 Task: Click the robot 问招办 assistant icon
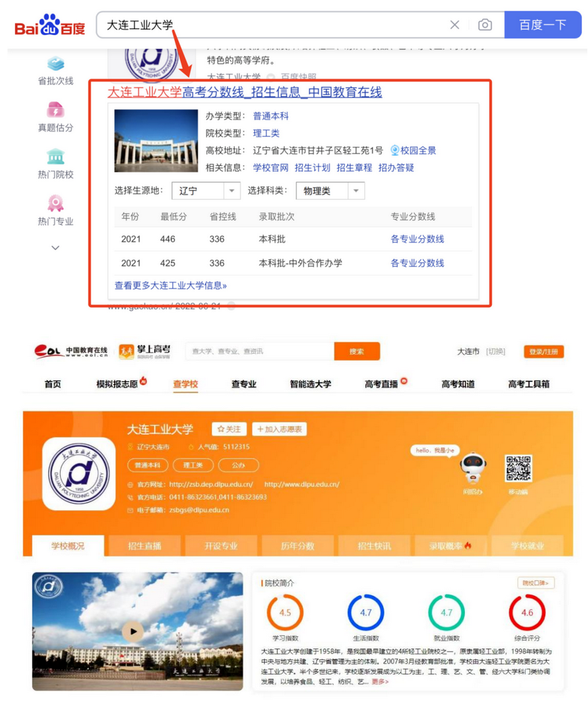[472, 468]
